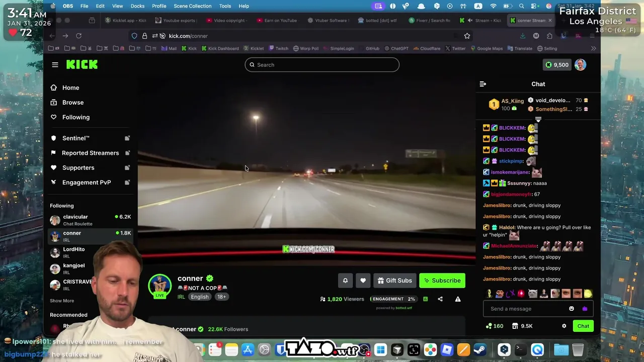Switch to the Earn on YouTube tab
644x362 pixels.
point(277,21)
